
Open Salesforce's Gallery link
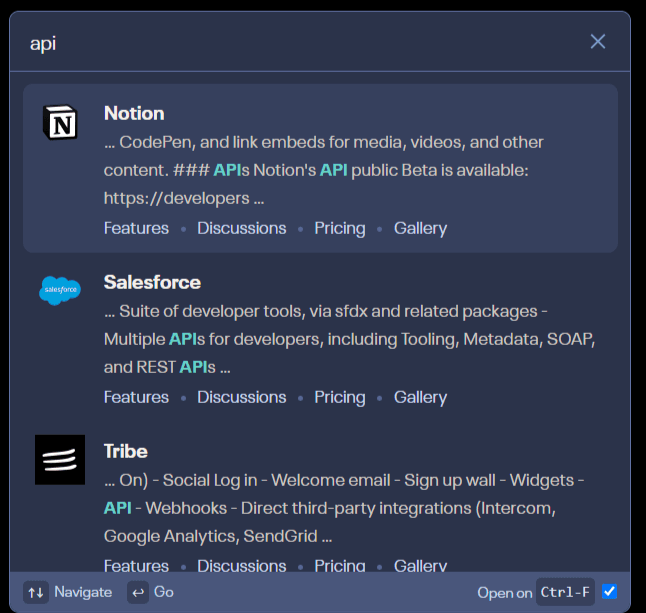[x=420, y=397]
